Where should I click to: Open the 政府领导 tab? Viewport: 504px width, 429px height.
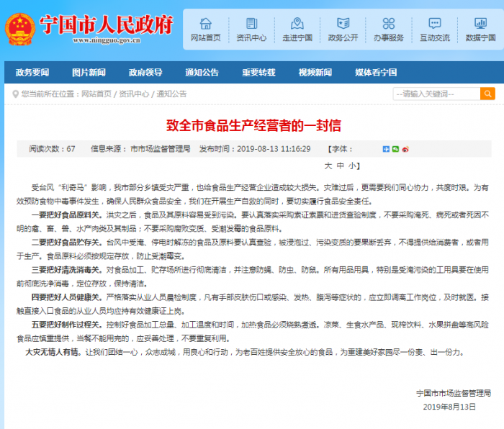145,72
